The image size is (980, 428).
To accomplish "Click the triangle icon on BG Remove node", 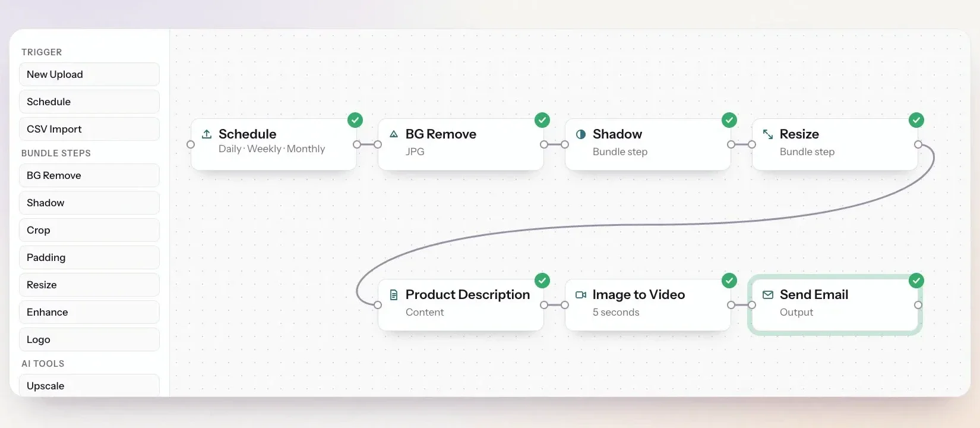I will [394, 134].
